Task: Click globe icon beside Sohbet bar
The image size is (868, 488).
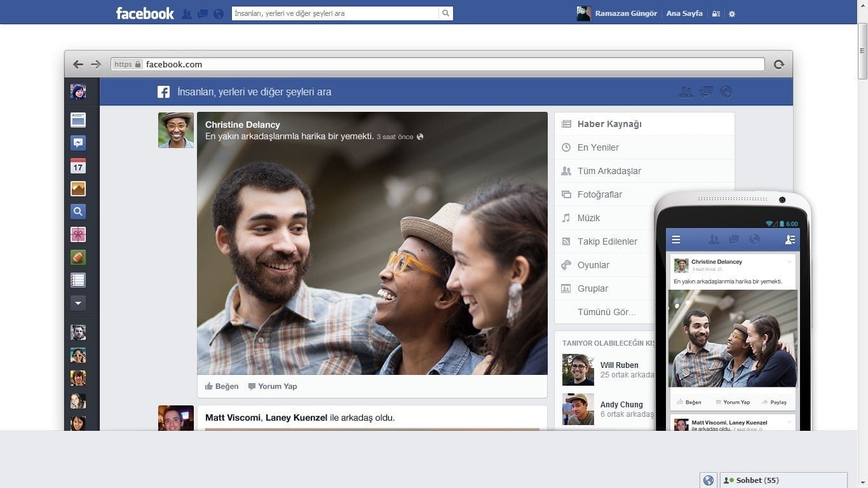Action: [x=709, y=480]
